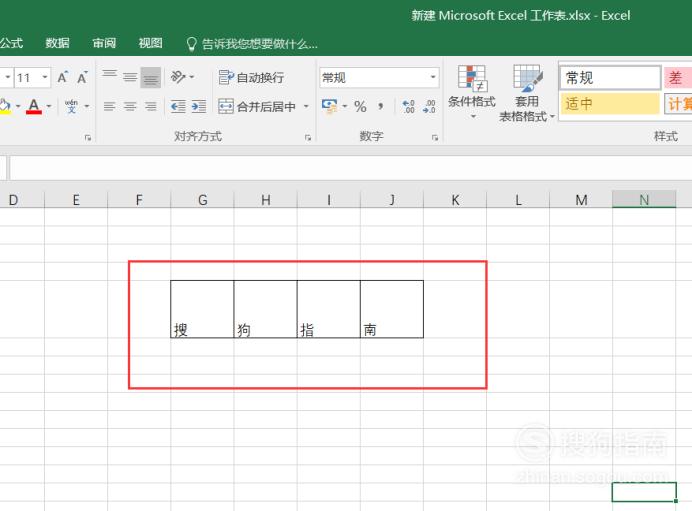The image size is (692, 511).
Task: Click 合并后居中 merge and center
Action: coord(257,106)
